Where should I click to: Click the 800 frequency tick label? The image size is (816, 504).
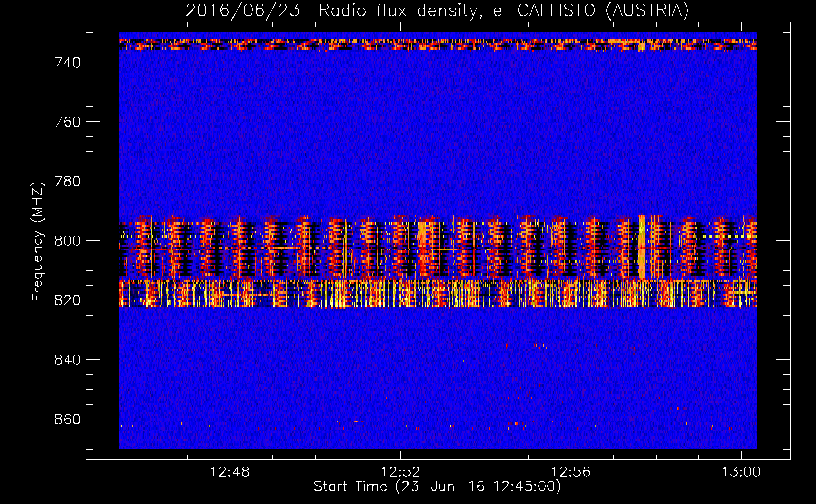(x=68, y=241)
